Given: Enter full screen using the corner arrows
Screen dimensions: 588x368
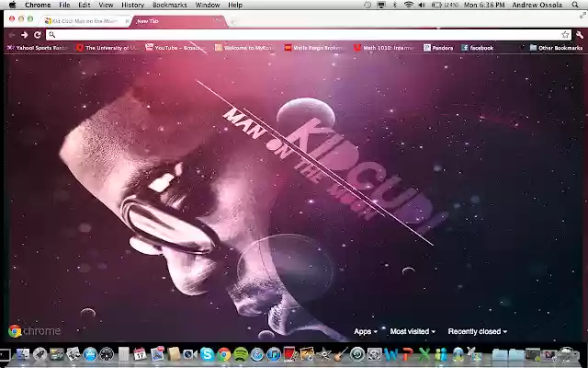Looking at the screenshot, I should click(x=582, y=16).
